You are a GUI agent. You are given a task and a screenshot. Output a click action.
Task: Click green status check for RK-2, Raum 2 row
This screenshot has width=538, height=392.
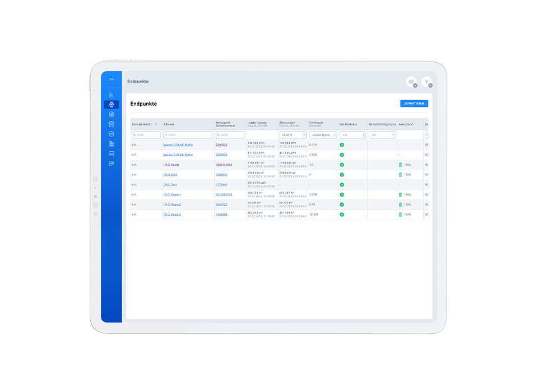342,204
